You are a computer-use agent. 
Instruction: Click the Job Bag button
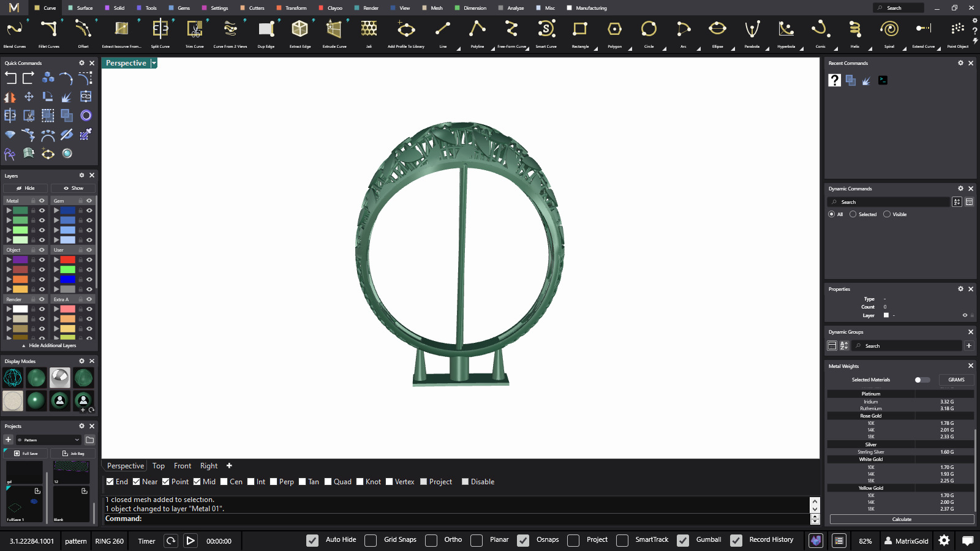pos(73,454)
